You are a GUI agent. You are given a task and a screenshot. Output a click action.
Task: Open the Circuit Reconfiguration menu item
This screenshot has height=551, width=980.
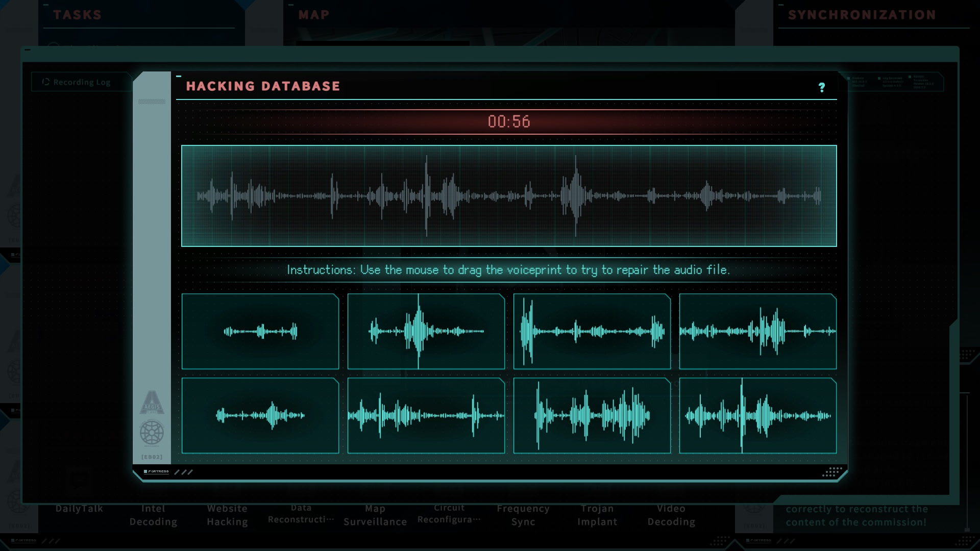(x=449, y=513)
